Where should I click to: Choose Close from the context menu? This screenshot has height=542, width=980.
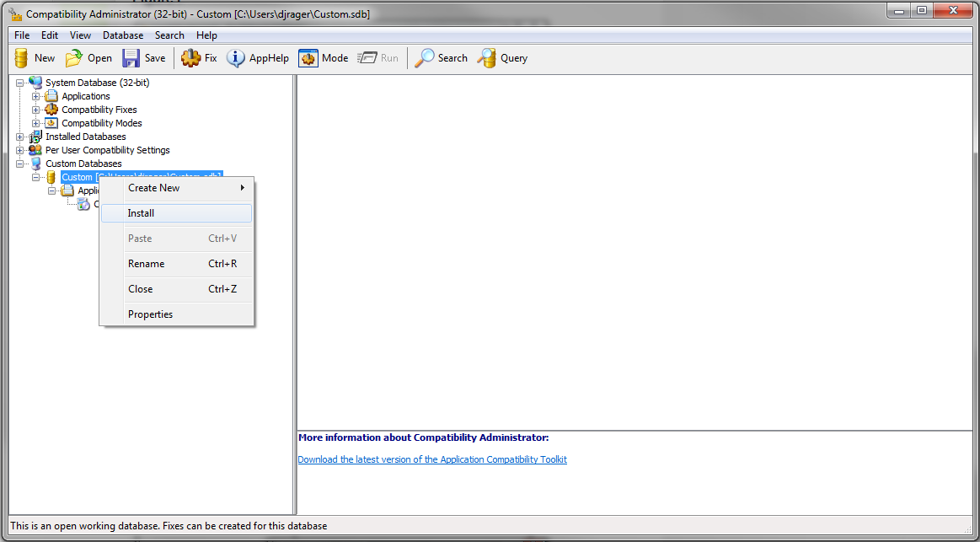176,289
